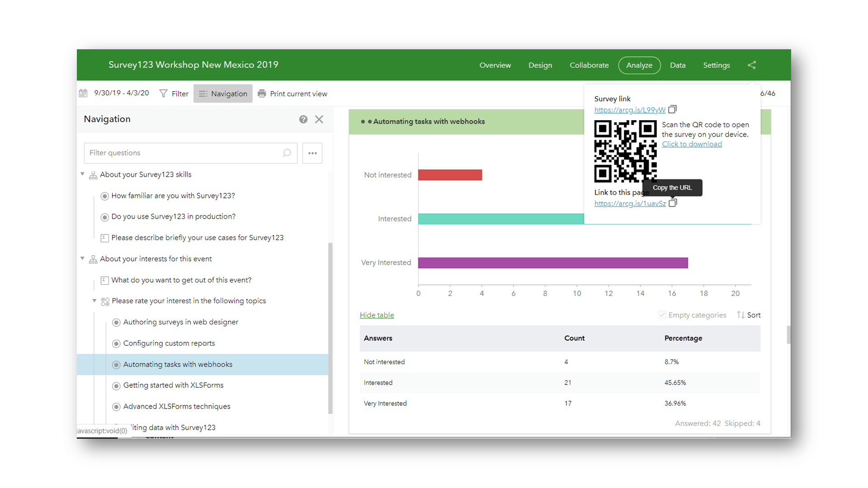The image size is (868, 488).
Task: Click the Filter funnel icon
Action: (x=163, y=94)
